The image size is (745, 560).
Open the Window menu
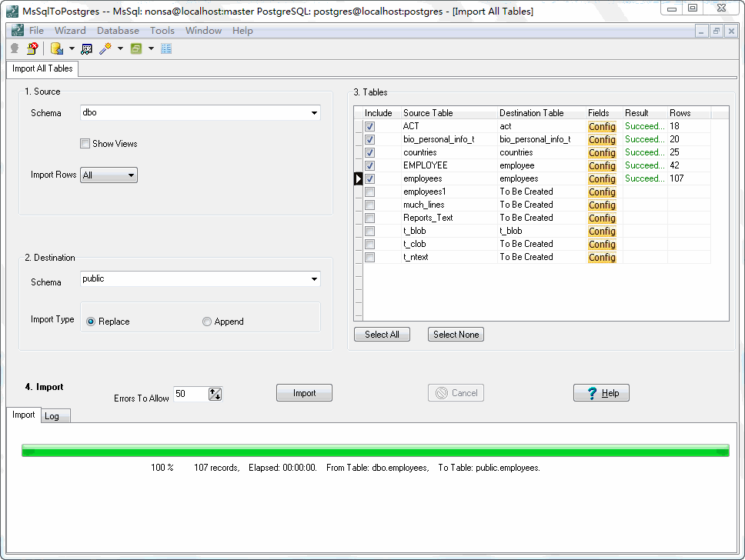pos(203,31)
